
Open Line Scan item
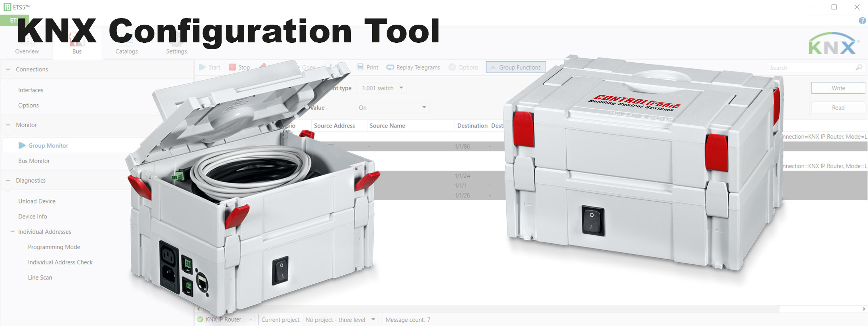coord(40,277)
